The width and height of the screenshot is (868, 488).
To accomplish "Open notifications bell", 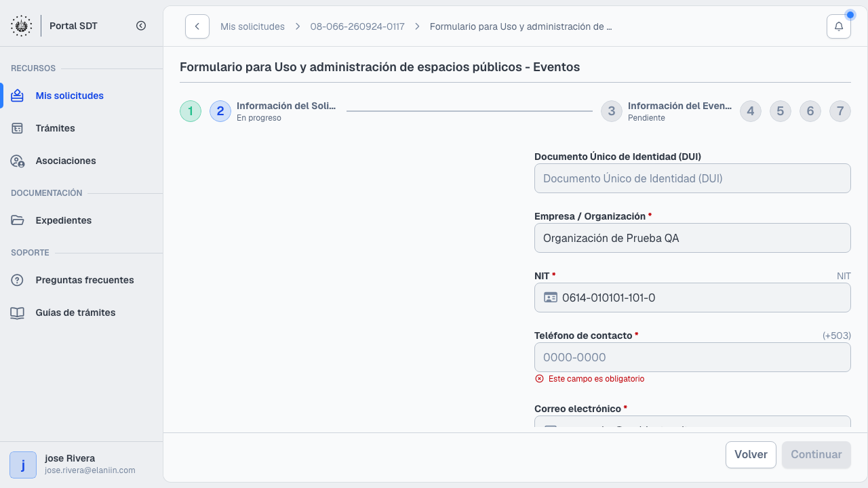I will 839,26.
